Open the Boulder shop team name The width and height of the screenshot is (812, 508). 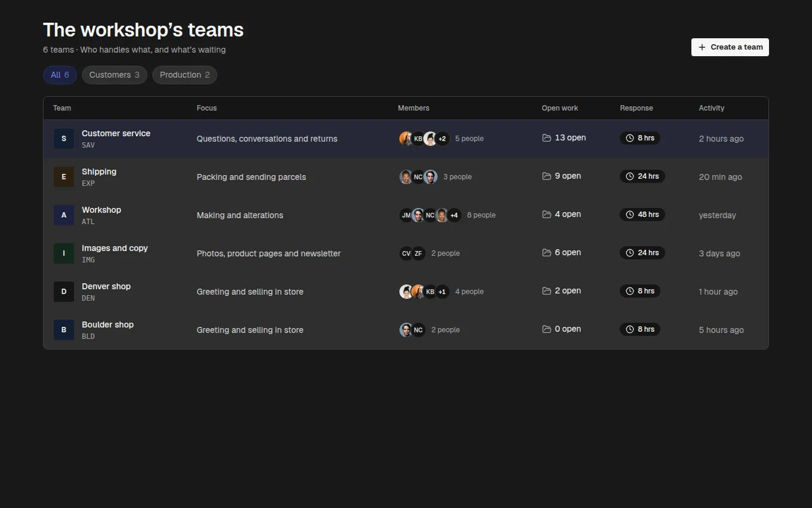pyautogui.click(x=107, y=325)
